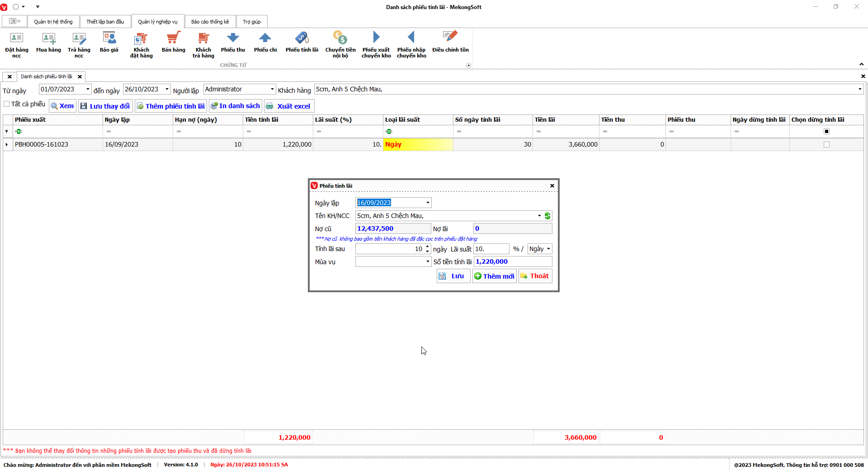Expand the Người lập dropdown
This screenshot has height=470, width=868.
[272, 89]
